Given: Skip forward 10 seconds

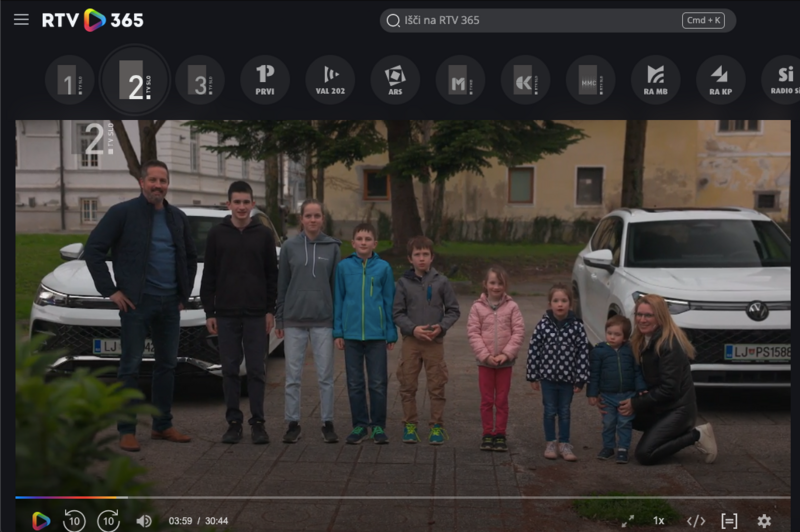Looking at the screenshot, I should 109,521.
